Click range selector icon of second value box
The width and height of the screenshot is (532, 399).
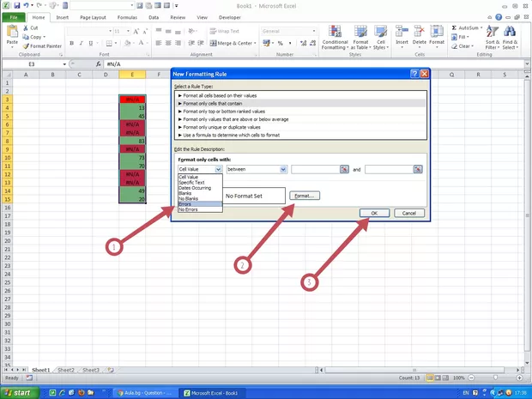pyautogui.click(x=418, y=169)
